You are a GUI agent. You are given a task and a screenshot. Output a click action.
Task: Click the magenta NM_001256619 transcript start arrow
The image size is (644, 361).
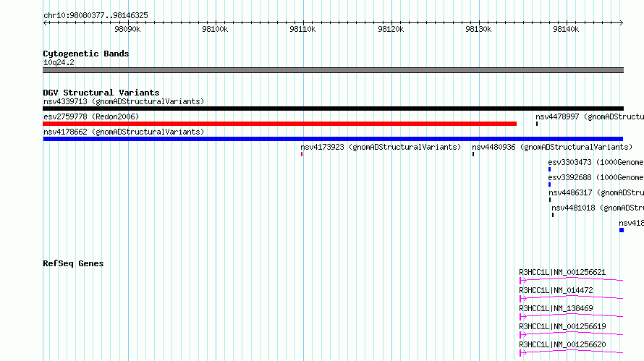tap(523, 335)
